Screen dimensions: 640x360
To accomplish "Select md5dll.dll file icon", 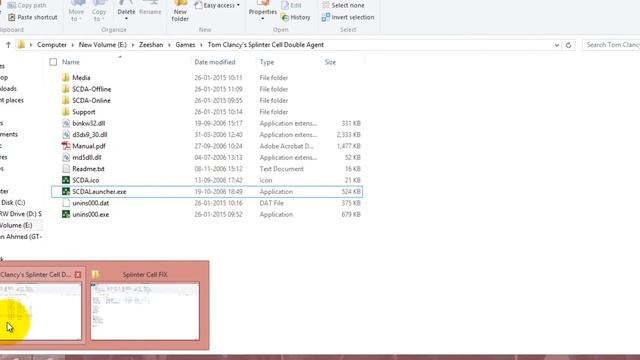I will point(66,158).
